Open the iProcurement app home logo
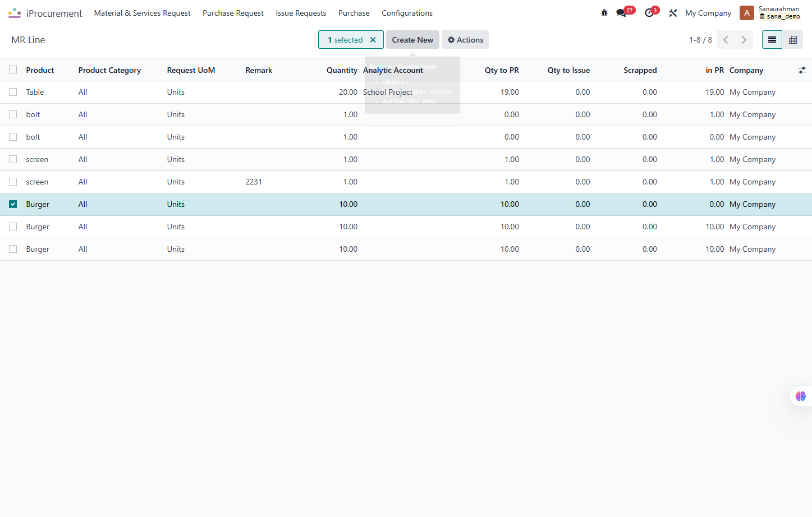The width and height of the screenshot is (812, 517). pos(15,13)
